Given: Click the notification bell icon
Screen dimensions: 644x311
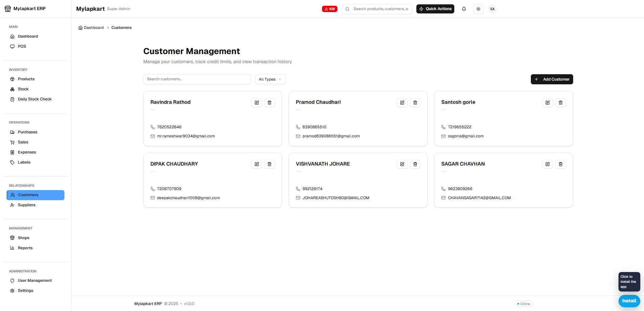Looking at the screenshot, I should 464,9.
